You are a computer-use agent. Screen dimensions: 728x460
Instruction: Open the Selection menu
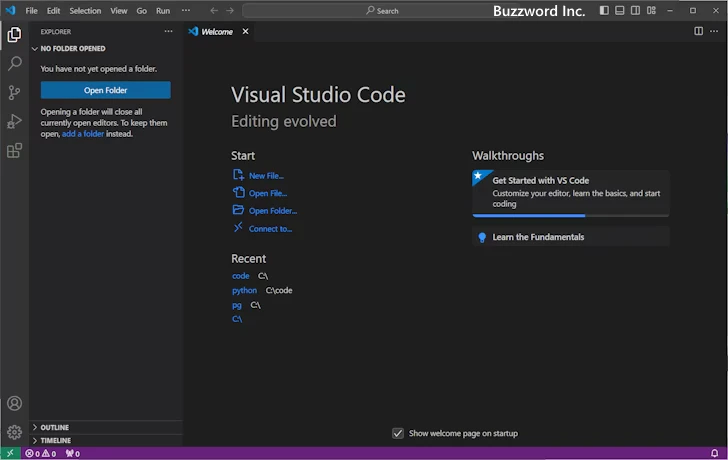click(85, 10)
